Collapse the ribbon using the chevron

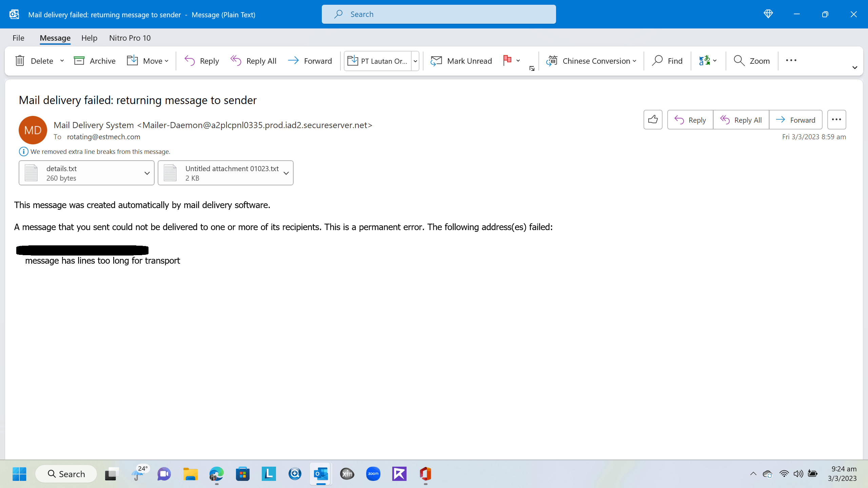click(854, 68)
